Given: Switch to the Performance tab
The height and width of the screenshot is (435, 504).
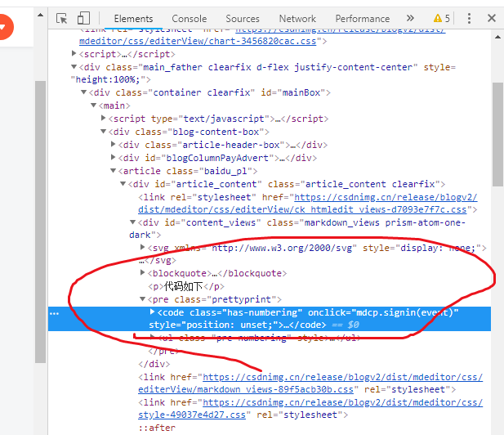Looking at the screenshot, I should pos(363,19).
